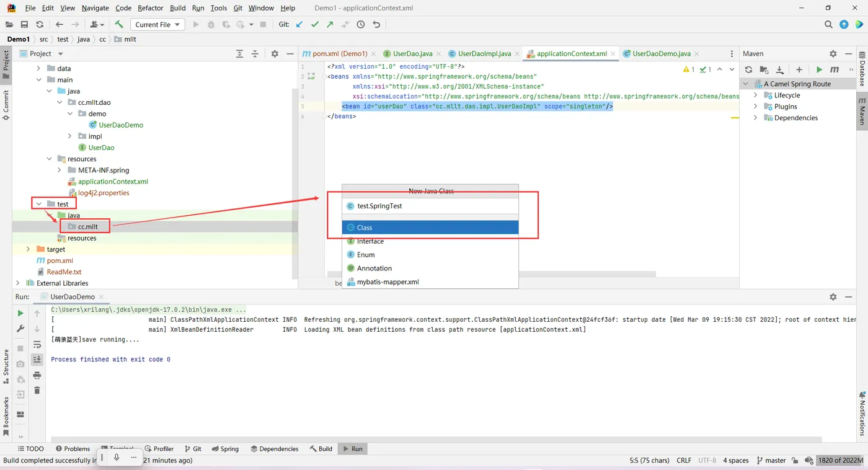Viewport: 868px width, 470px height.
Task: Choose Interface in New Java Class popup
Action: (430, 241)
